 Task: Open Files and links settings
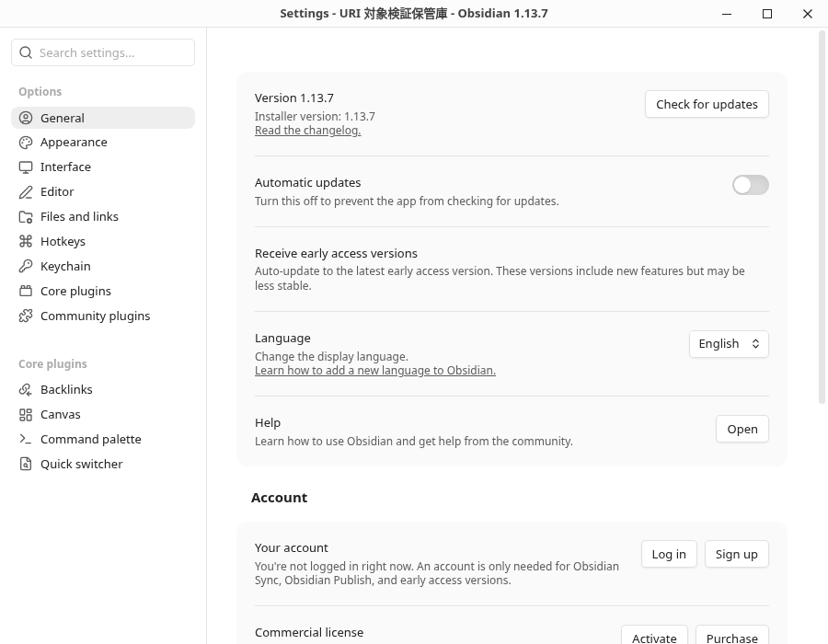coord(103,217)
